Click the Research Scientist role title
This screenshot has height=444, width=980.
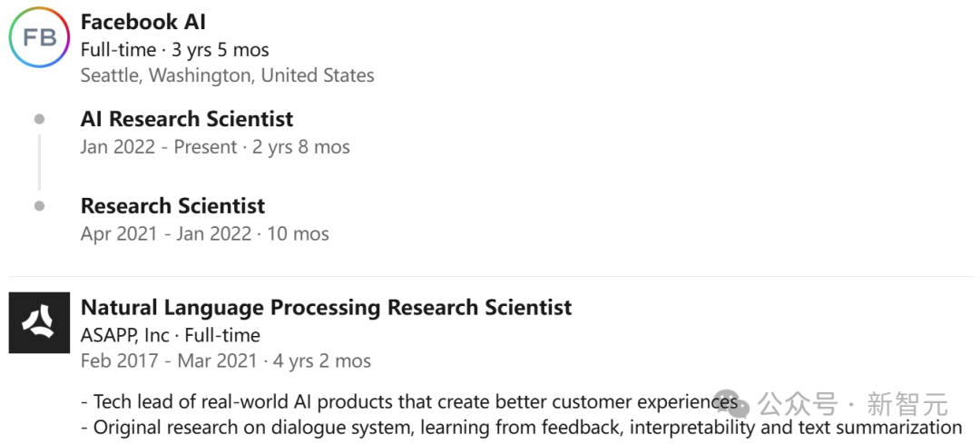(172, 206)
